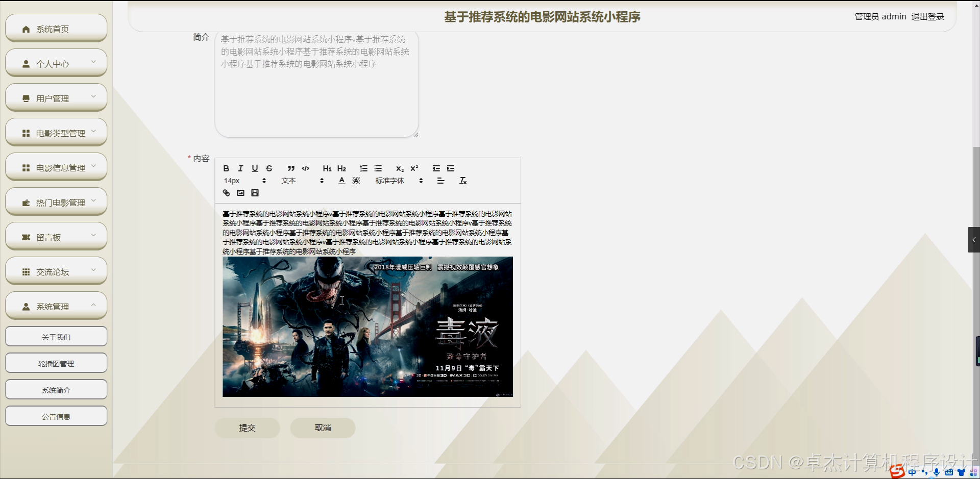Screen dimensions: 980x479
Task: Create a bulleted unordered list
Action: pos(378,168)
